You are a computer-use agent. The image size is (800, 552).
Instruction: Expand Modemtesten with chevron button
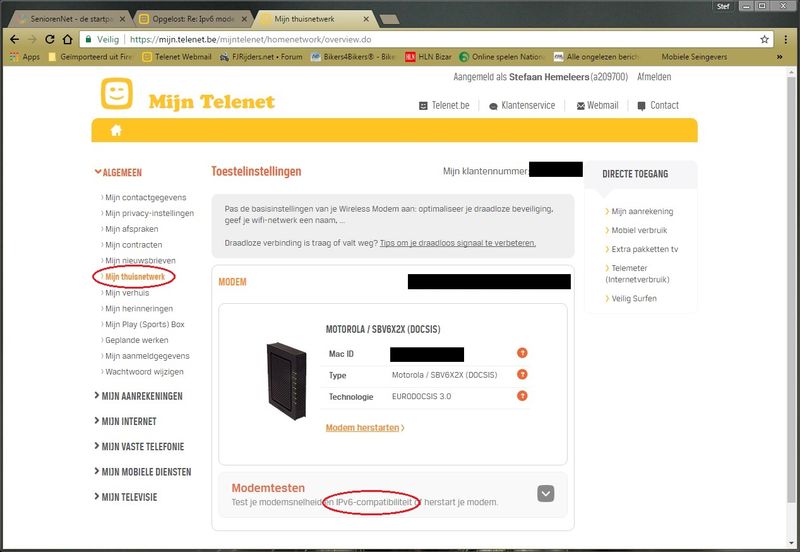pos(545,493)
